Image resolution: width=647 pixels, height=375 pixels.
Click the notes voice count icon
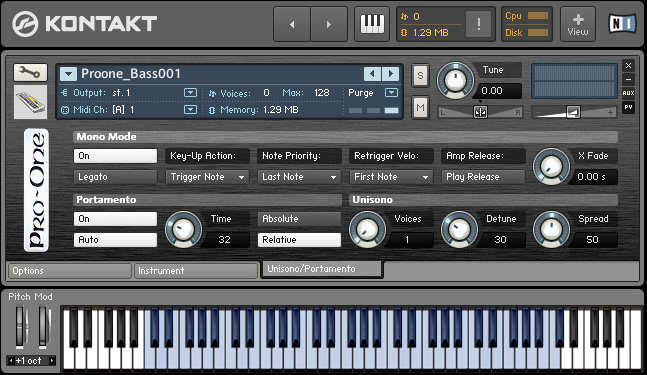(404, 17)
